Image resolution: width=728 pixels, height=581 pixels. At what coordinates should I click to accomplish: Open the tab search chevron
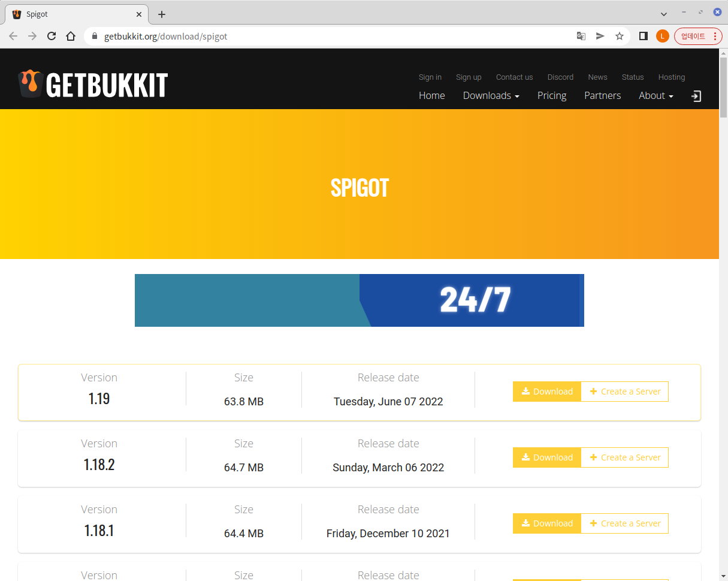coord(663,14)
